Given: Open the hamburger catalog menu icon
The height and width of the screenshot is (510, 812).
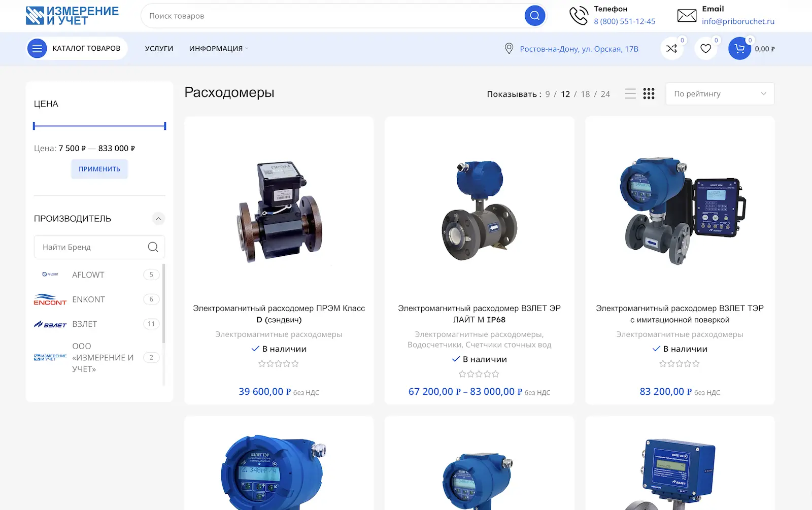Looking at the screenshot, I should pos(37,49).
